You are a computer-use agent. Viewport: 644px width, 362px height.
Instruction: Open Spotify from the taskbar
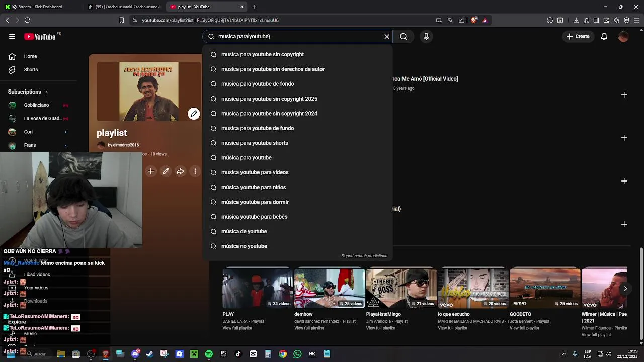209,354
